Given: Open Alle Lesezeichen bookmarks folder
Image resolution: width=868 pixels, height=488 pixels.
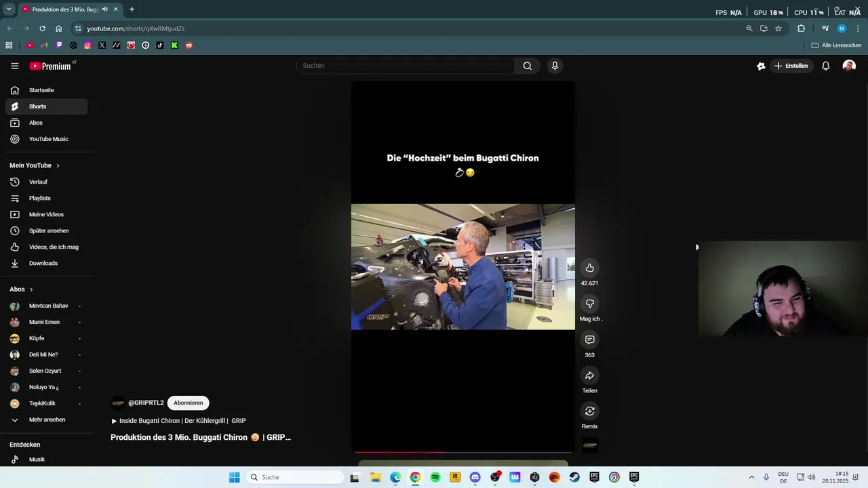Looking at the screenshot, I should [x=836, y=45].
